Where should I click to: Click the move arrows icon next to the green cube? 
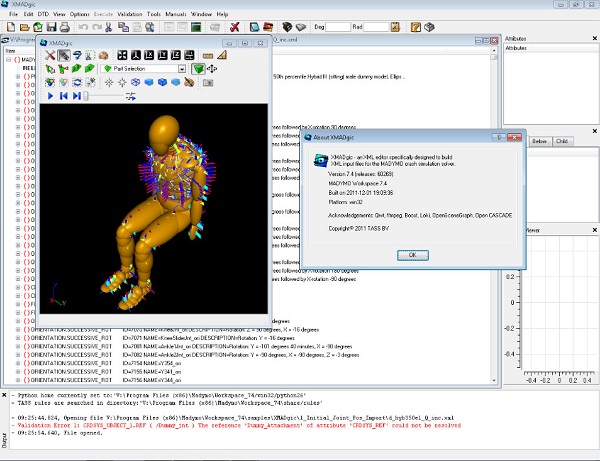pos(212,69)
